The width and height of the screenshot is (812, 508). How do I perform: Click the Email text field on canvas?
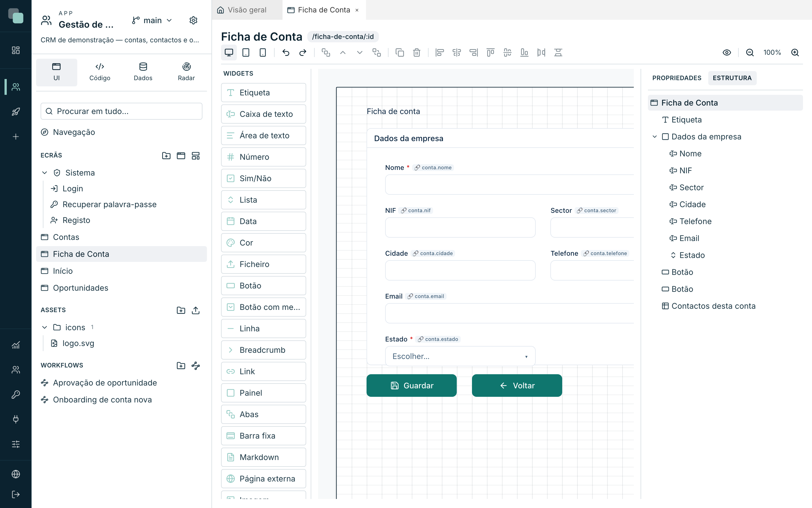(x=509, y=313)
